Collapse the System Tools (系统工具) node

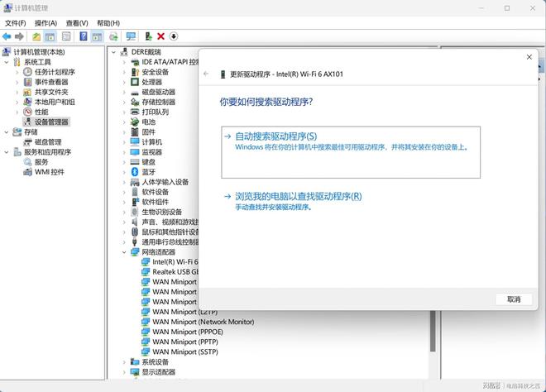(x=7, y=62)
